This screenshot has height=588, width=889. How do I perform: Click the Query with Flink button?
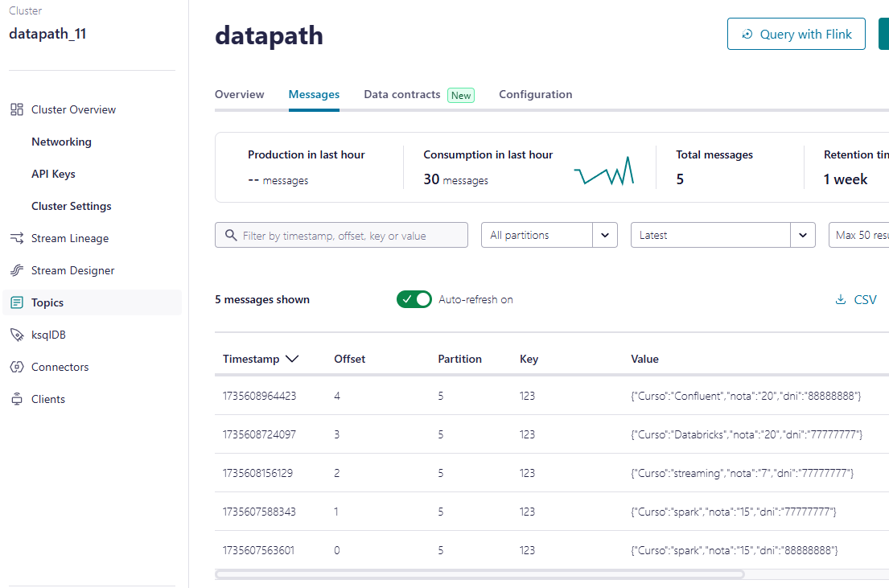796,34
